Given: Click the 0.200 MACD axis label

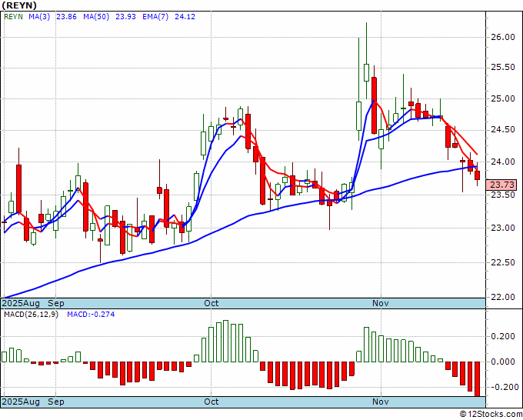Looking at the screenshot, I should [503, 336].
